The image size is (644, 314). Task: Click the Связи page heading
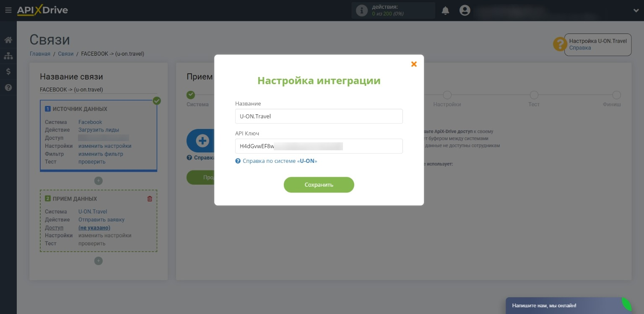pos(50,40)
